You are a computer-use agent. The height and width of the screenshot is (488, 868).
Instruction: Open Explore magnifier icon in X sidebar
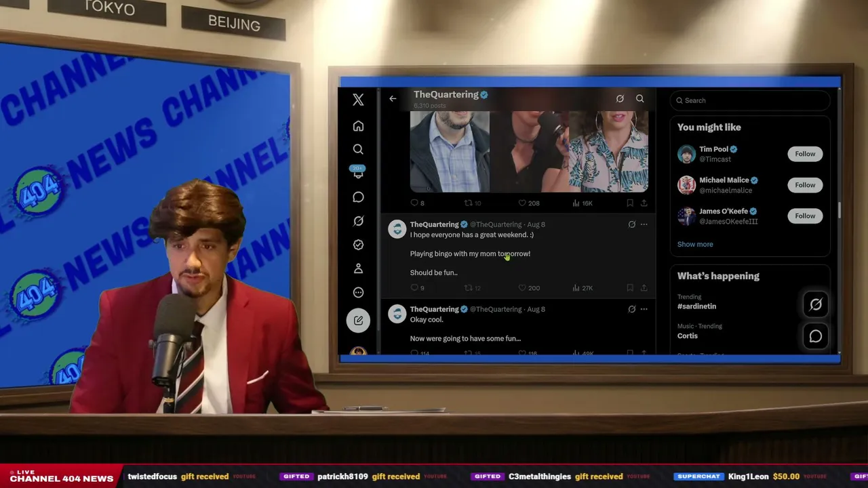[x=358, y=149]
